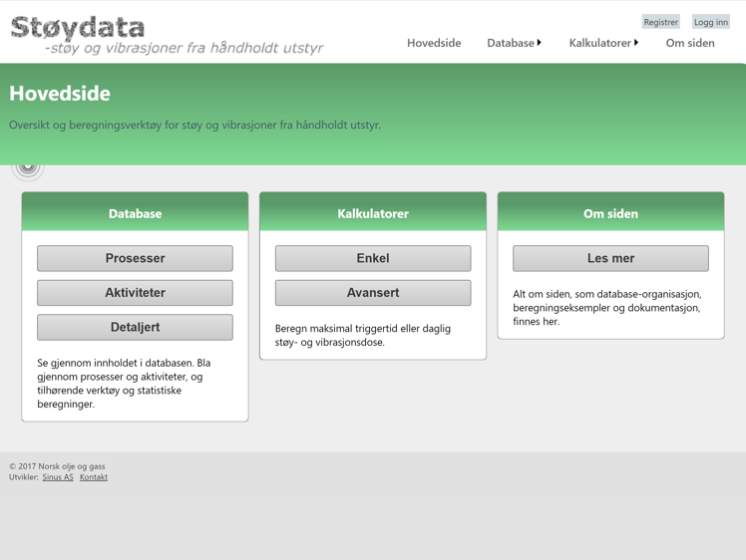Launch the Avansert calculator

(373, 293)
